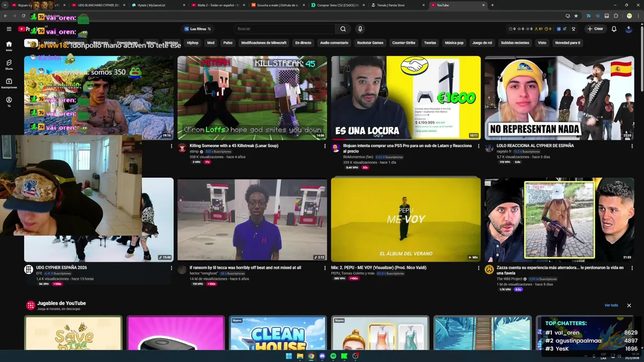Screen dimensions: 644x362
Task: Click in the Buscar search field
Action: 284,29
